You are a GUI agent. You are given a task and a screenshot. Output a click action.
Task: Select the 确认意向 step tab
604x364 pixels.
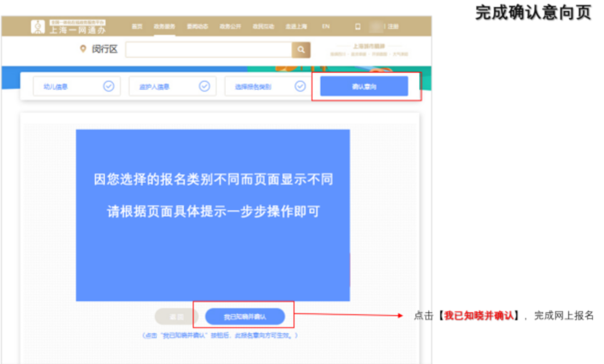point(365,85)
